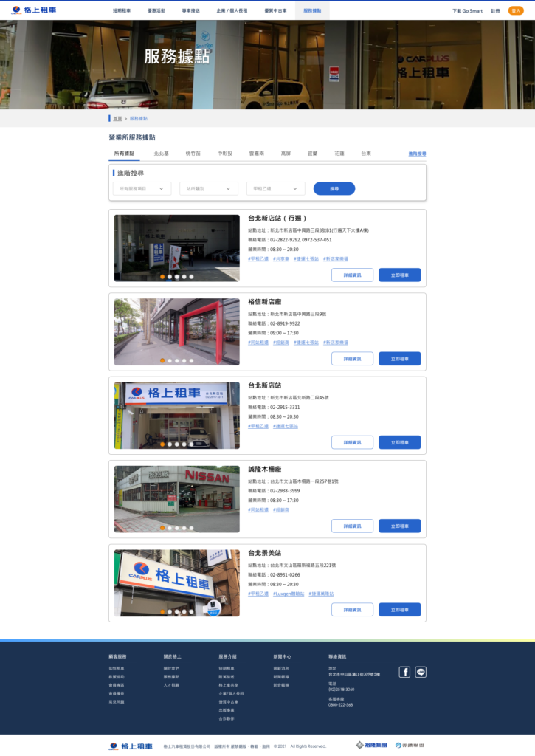Open the Facebook icon in footer

click(404, 672)
